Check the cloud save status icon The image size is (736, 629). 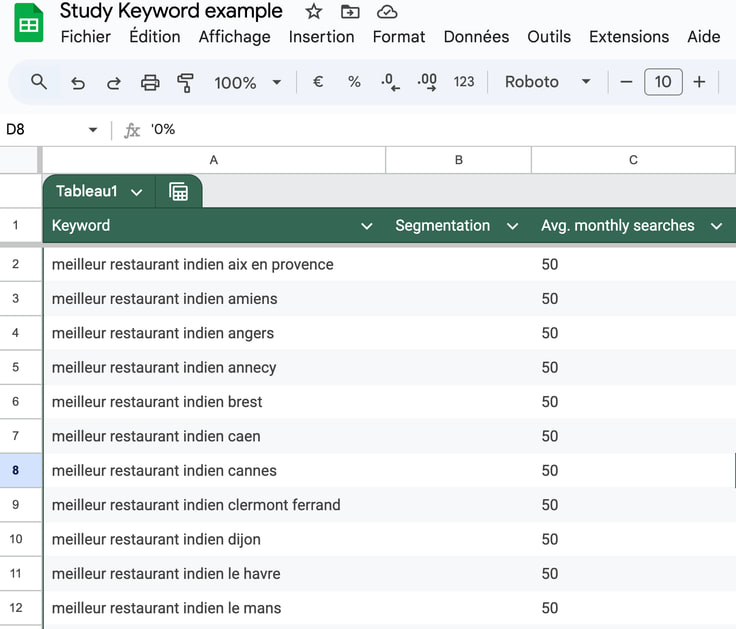pyautogui.click(x=387, y=12)
